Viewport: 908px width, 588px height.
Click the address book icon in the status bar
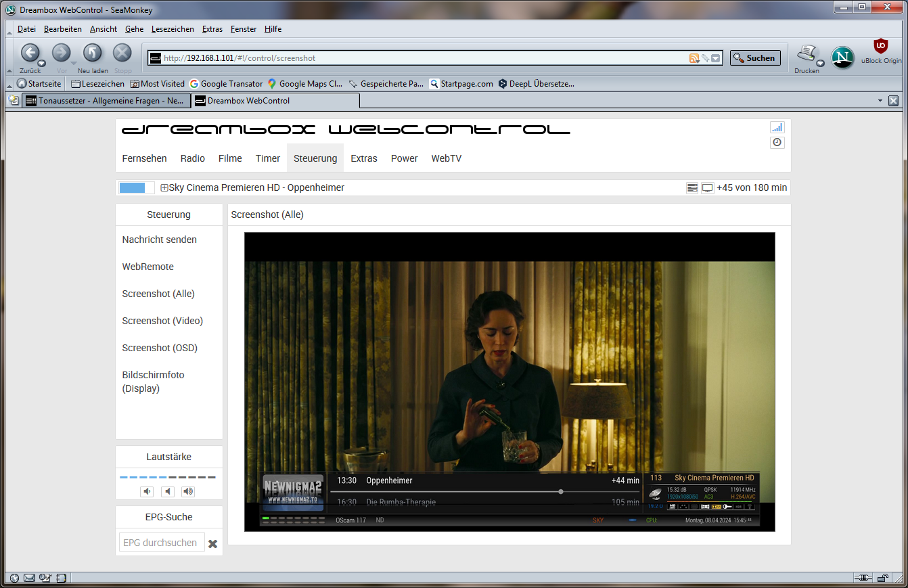pos(61,578)
